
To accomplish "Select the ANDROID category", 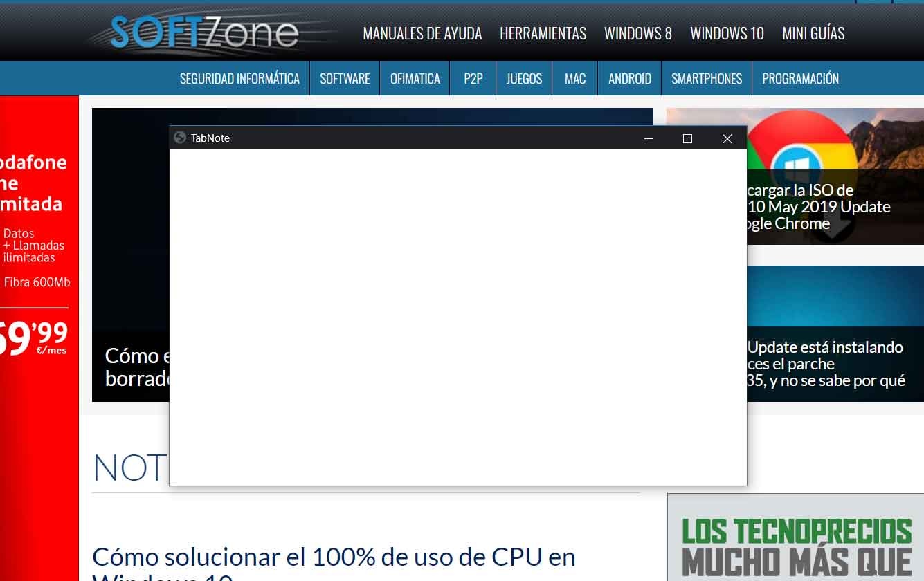I will [630, 78].
